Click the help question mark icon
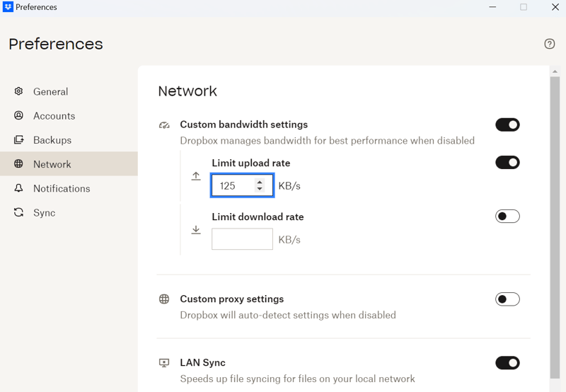566x392 pixels. click(x=550, y=44)
